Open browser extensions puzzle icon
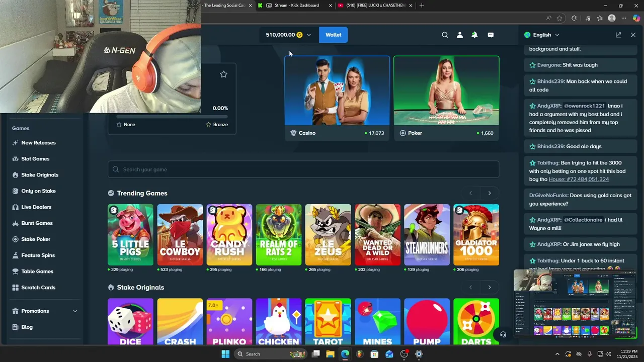The image size is (644, 362). [x=574, y=18]
